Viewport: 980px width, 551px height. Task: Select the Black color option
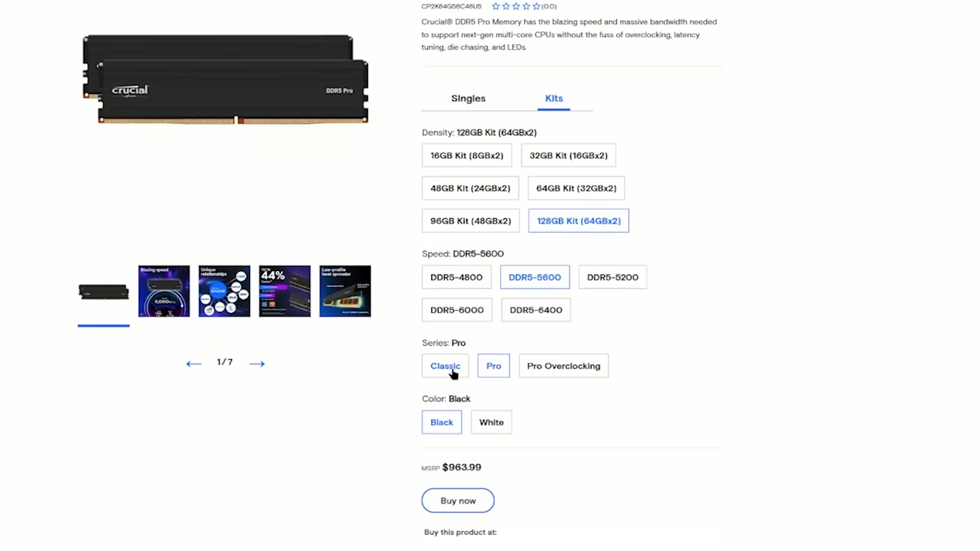click(442, 422)
